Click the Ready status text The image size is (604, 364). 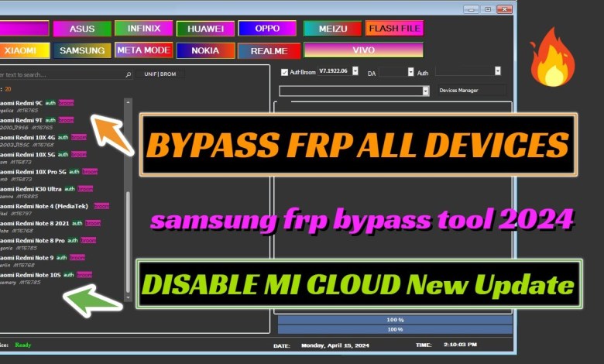click(22, 345)
